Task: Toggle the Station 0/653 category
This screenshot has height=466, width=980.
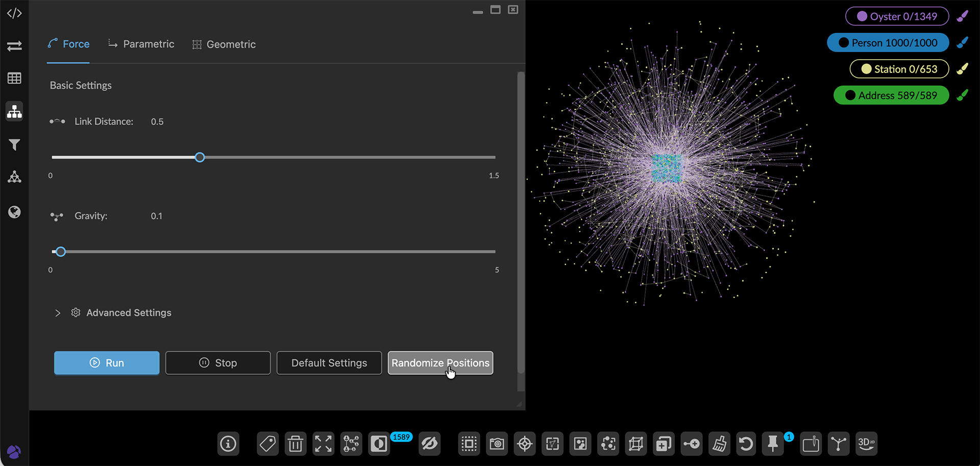Action: (899, 69)
